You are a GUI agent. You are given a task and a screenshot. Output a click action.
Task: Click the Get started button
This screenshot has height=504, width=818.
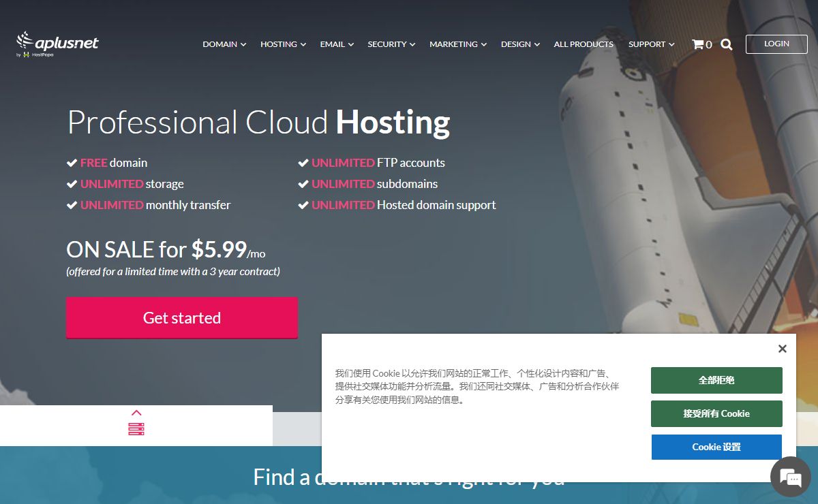pos(182,317)
